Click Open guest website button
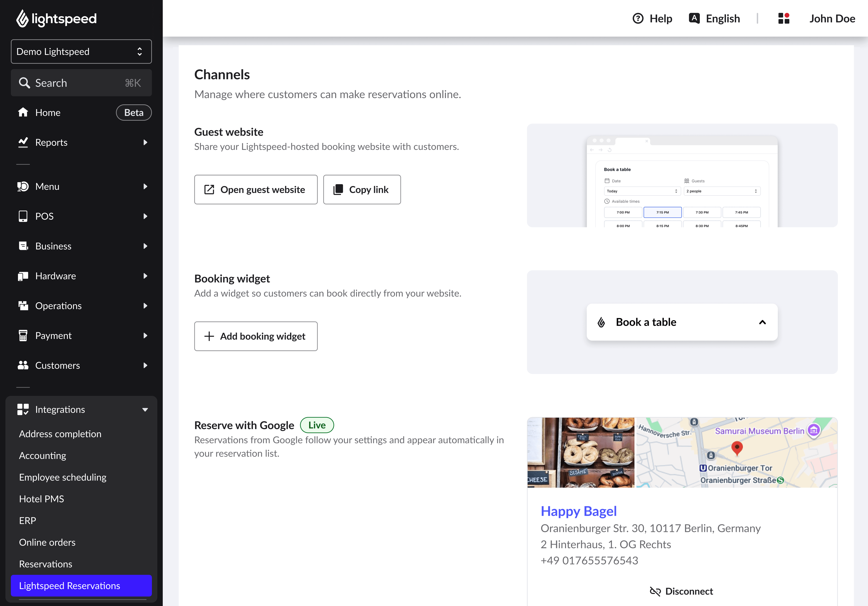This screenshot has height=606, width=868. tap(256, 190)
